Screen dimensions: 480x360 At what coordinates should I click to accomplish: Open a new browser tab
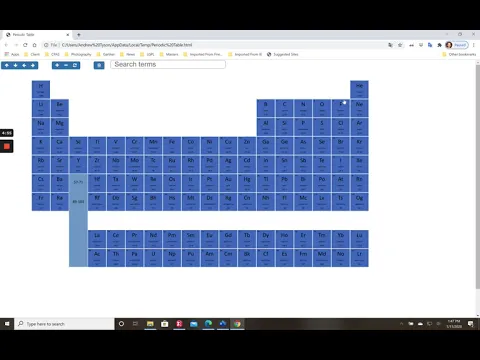[79, 34]
